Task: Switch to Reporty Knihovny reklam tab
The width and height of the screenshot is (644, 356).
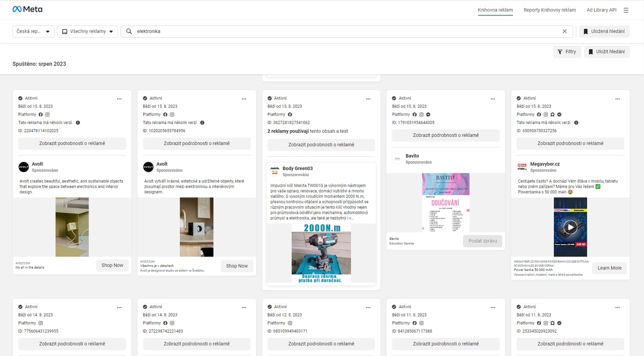Action: [549, 10]
